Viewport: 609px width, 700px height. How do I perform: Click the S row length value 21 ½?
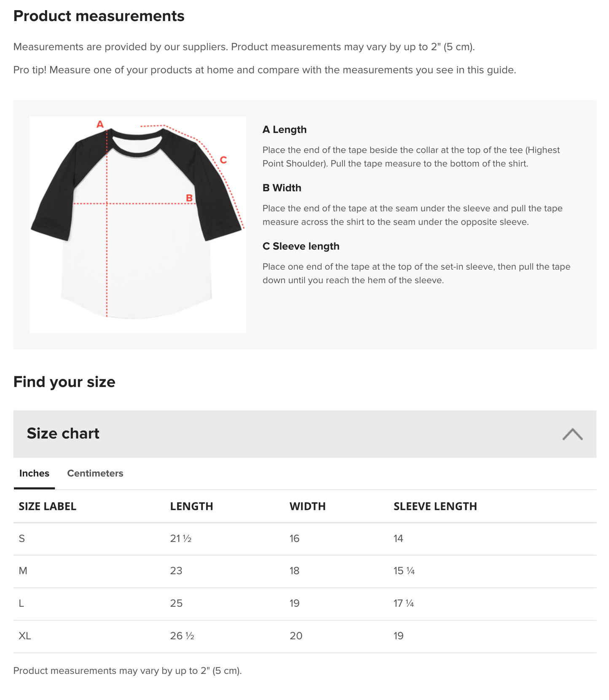[181, 539]
